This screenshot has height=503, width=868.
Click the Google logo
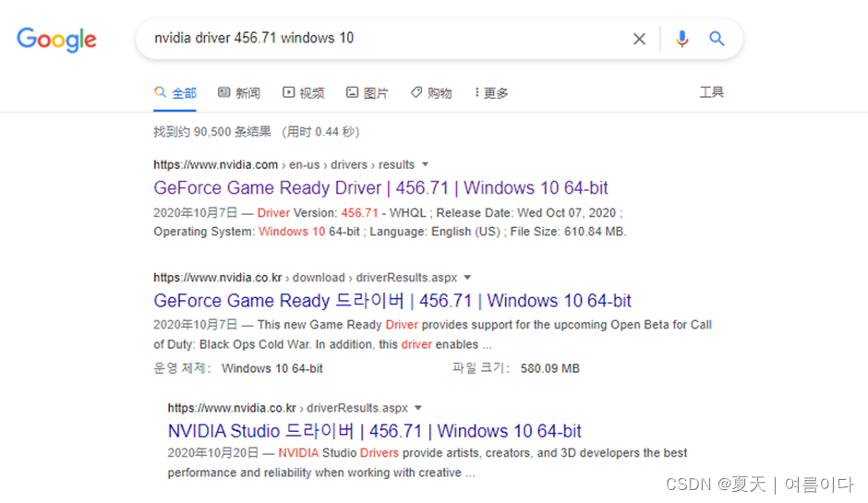pos(56,40)
